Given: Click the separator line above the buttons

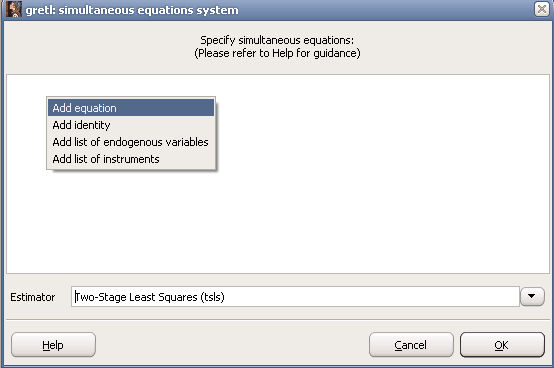Looking at the screenshot, I should [277, 320].
